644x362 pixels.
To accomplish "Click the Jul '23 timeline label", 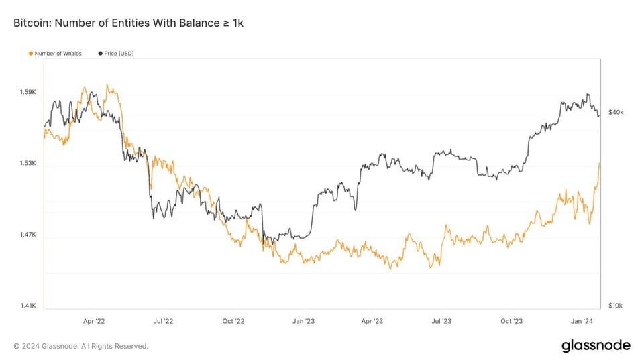I will [x=441, y=321].
